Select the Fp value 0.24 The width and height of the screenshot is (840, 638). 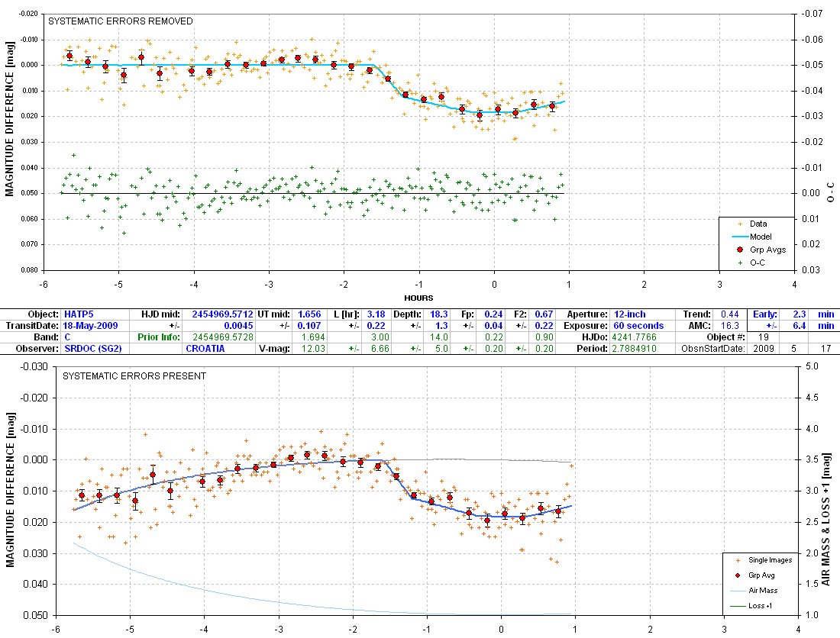point(493,314)
